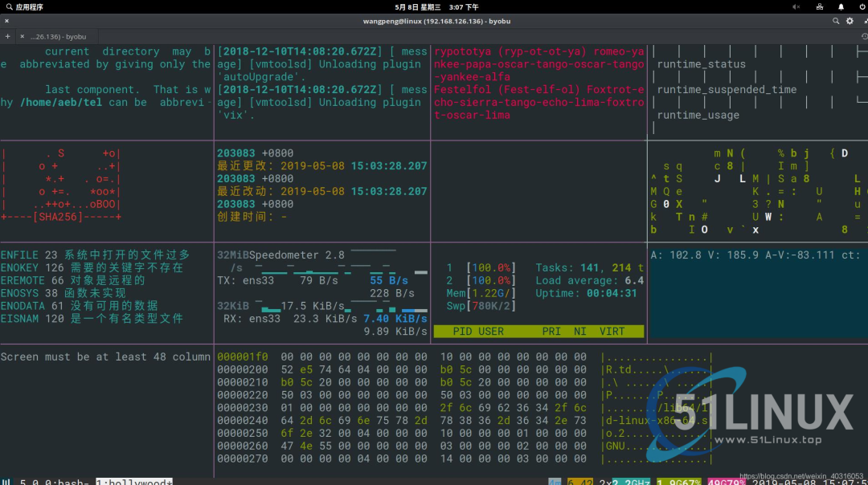Click the tab history icon
The image size is (868, 485).
click(x=864, y=36)
